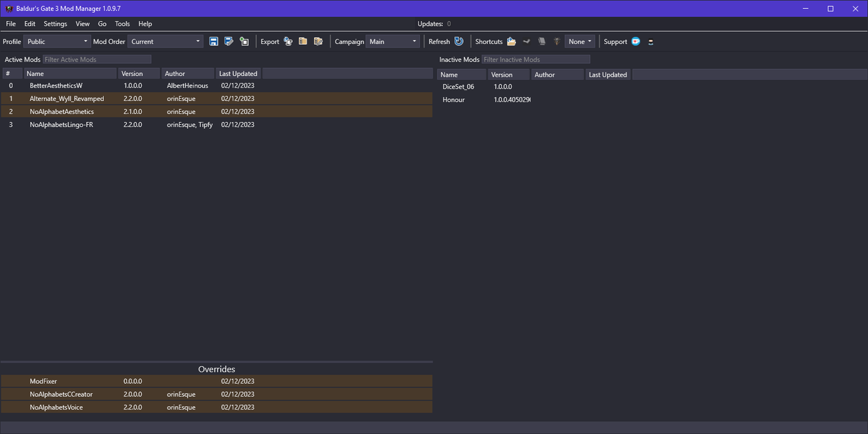Click the export to archive icon

click(x=303, y=41)
